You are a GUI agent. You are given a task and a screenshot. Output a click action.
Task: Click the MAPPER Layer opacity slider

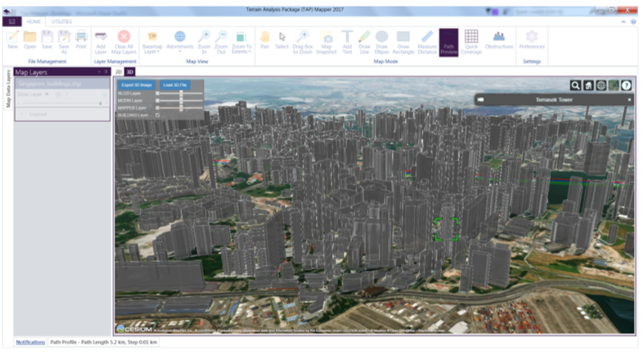pos(181,108)
